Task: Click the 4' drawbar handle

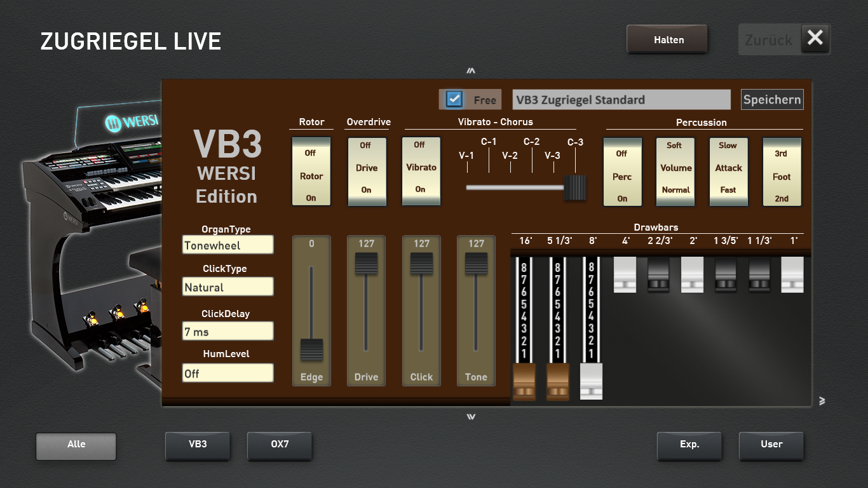Action: (625, 274)
